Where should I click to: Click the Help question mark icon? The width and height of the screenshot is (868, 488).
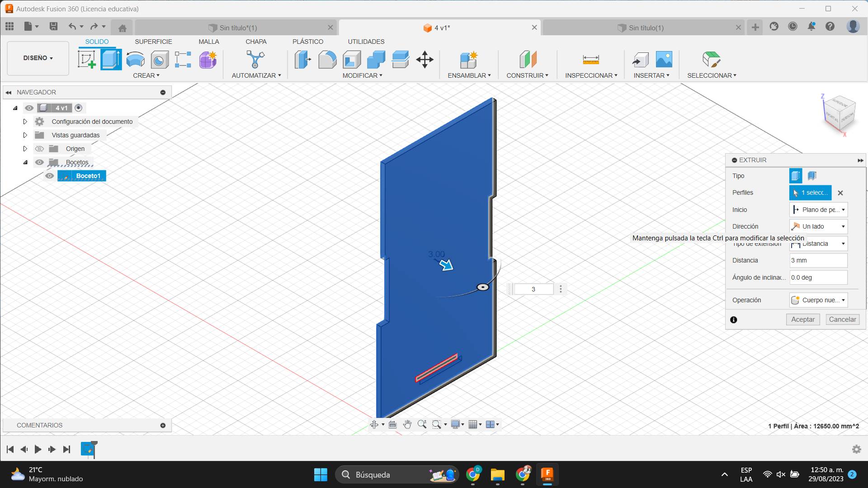tap(830, 26)
